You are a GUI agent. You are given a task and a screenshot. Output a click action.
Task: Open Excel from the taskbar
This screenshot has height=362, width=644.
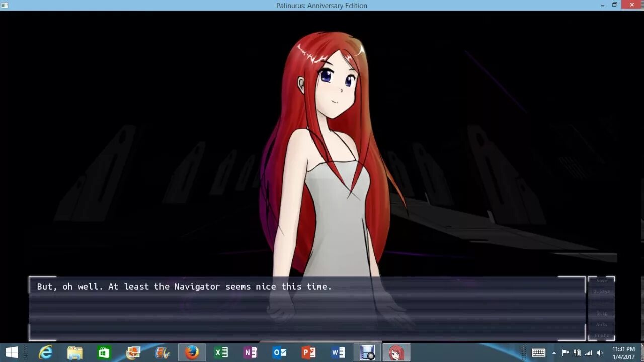(221, 353)
